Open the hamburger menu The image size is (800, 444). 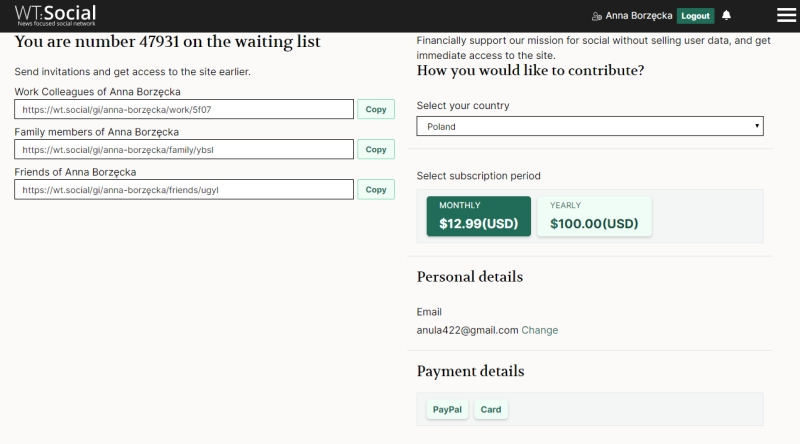786,15
